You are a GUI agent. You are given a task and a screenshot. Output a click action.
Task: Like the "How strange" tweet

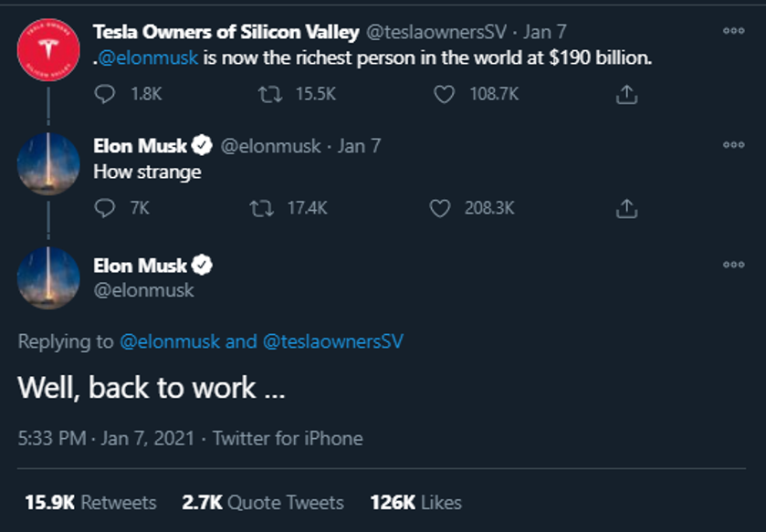click(440, 209)
